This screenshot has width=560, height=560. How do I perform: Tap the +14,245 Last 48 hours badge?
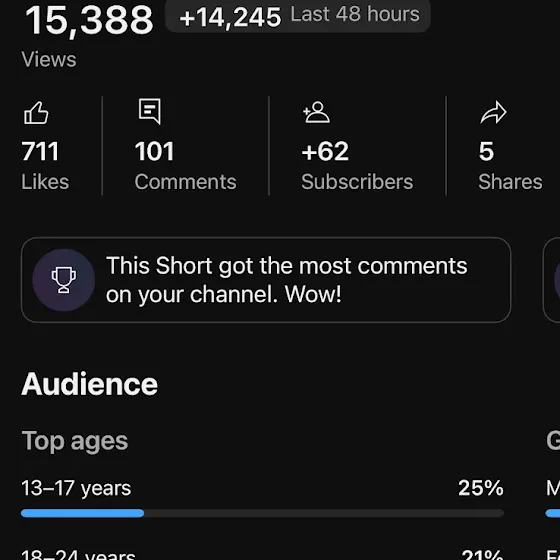coord(298,16)
